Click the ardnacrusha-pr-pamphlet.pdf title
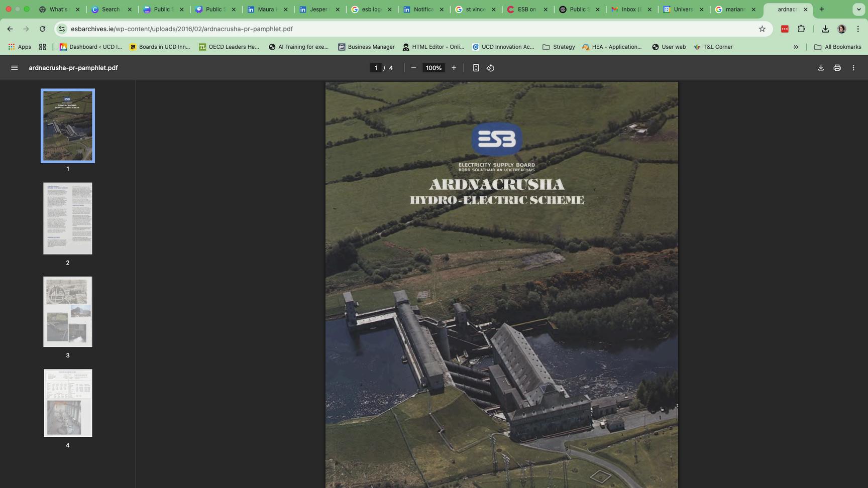Image resolution: width=868 pixels, height=488 pixels. 73,68
